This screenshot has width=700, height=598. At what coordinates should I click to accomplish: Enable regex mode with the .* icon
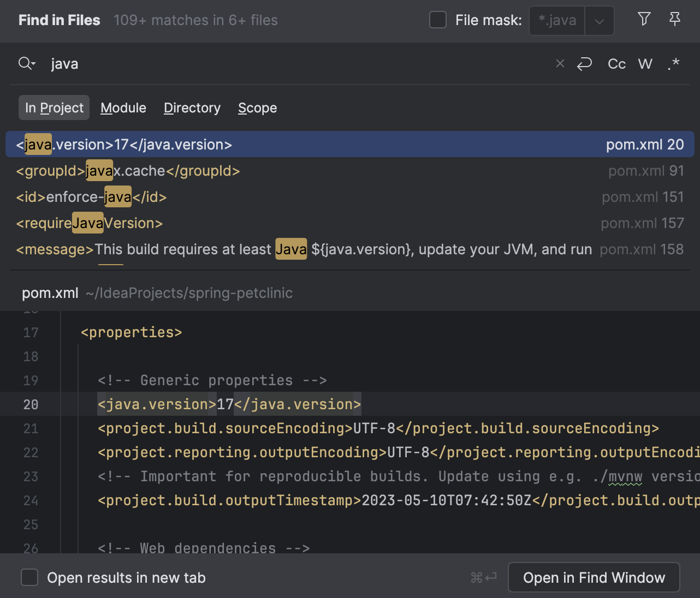[673, 64]
